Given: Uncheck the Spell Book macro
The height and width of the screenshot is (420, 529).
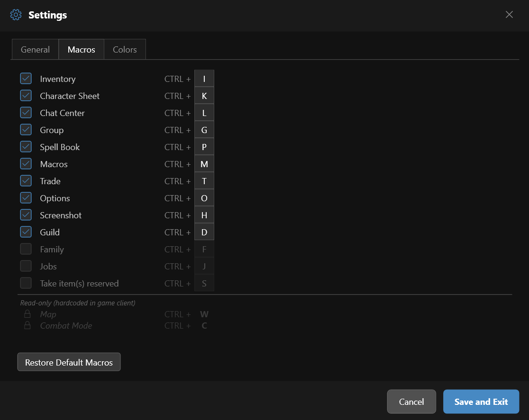Looking at the screenshot, I should pyautogui.click(x=26, y=147).
